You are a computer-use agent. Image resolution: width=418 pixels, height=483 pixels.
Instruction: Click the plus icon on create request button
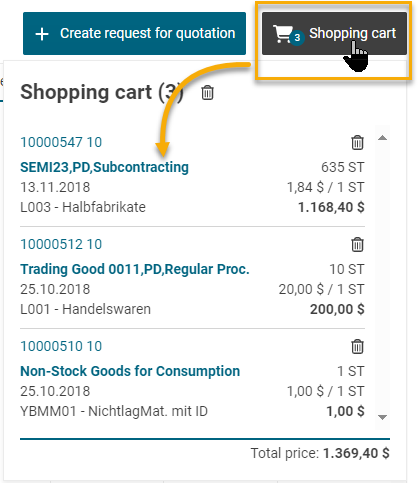tap(42, 34)
